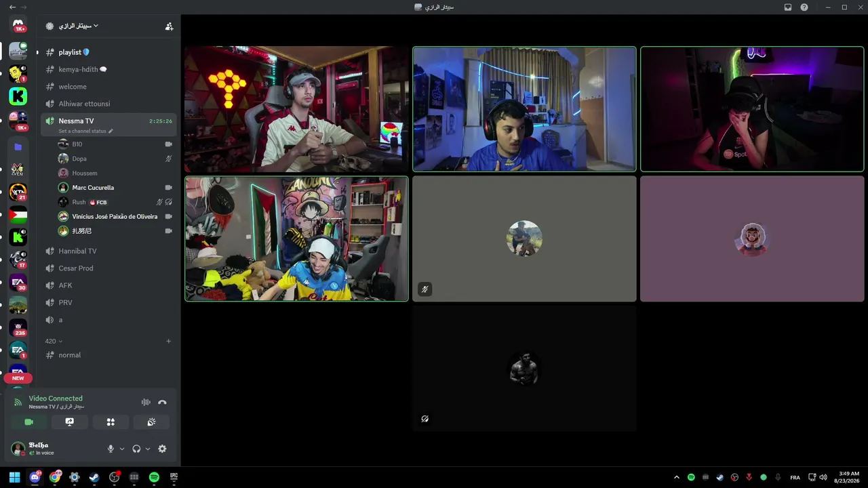The height and width of the screenshot is (488, 868).
Task: Invite people with the add-members icon
Action: pyautogui.click(x=169, y=26)
